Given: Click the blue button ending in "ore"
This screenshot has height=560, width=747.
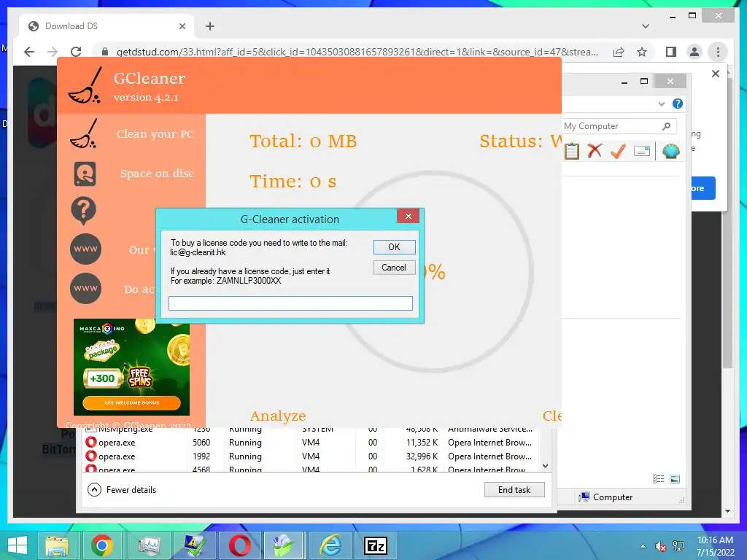Looking at the screenshot, I should tap(703, 188).
